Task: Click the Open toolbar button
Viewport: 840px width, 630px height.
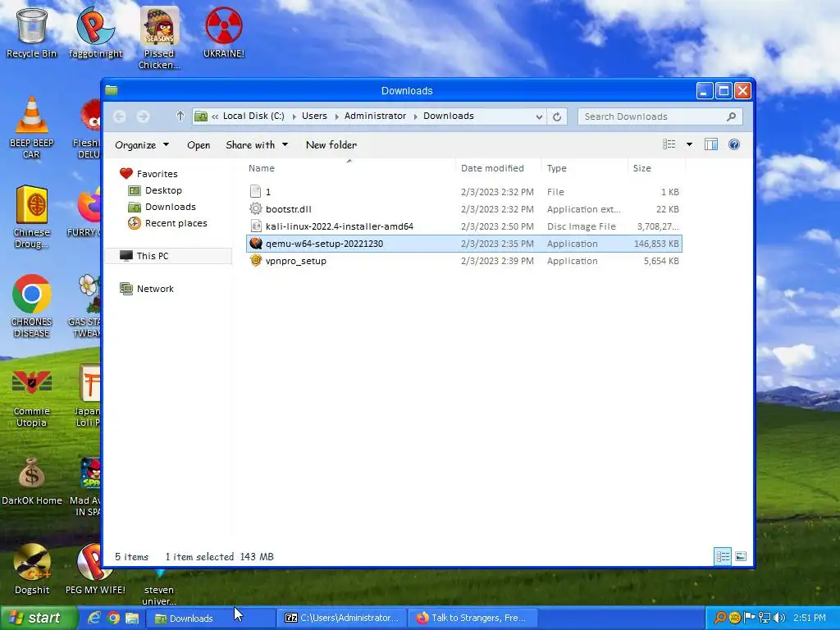Action: (199, 144)
